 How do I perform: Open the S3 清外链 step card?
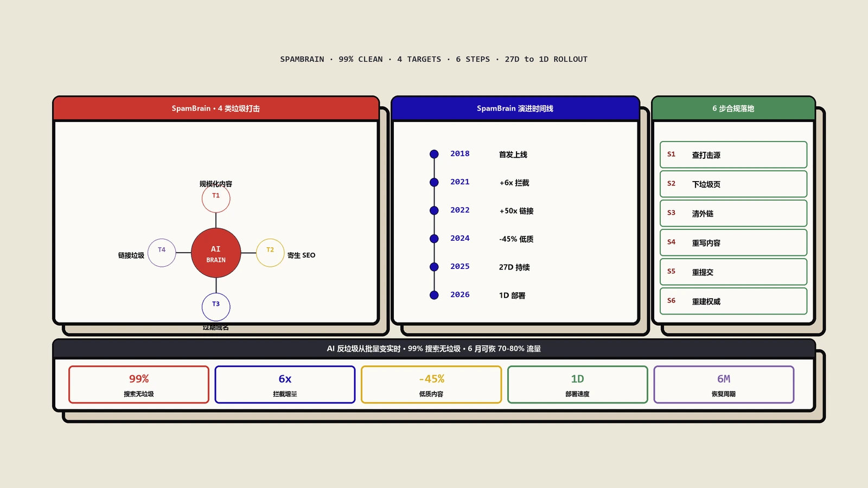point(733,213)
